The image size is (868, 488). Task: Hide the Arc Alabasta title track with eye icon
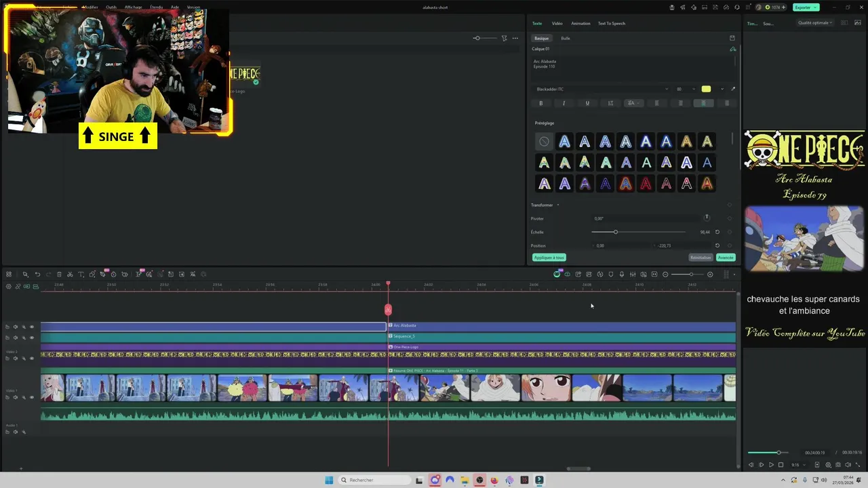pyautogui.click(x=32, y=327)
